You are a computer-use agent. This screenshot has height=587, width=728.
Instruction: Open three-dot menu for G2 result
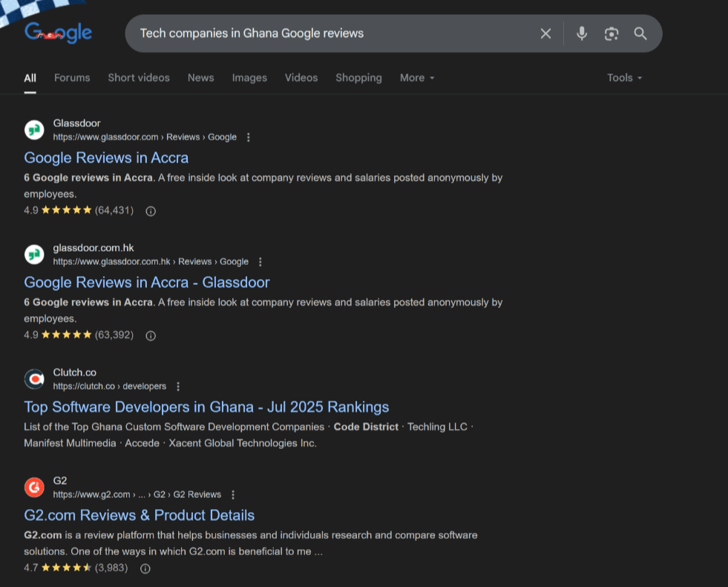click(233, 495)
